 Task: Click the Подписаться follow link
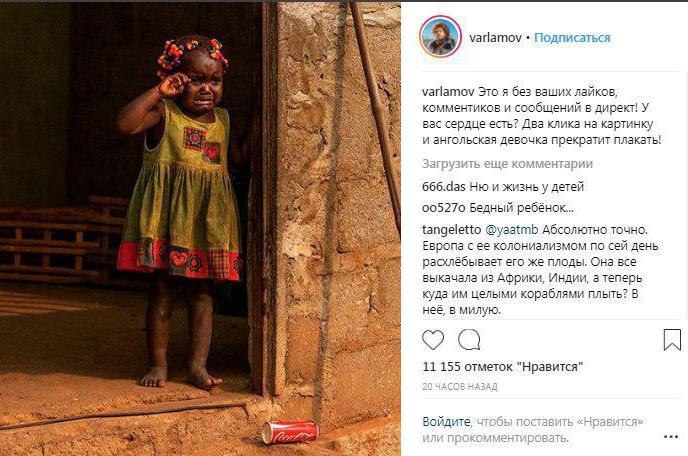coord(572,38)
